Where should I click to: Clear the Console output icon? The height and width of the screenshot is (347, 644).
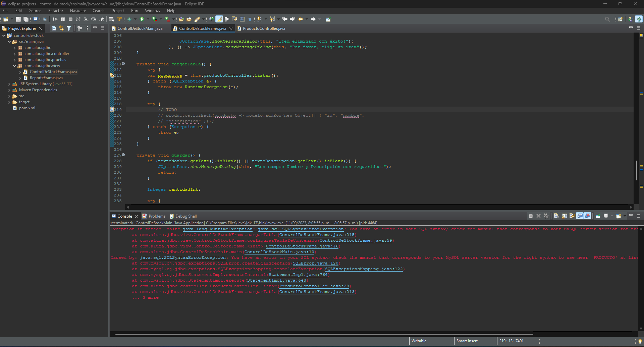[x=556, y=216]
